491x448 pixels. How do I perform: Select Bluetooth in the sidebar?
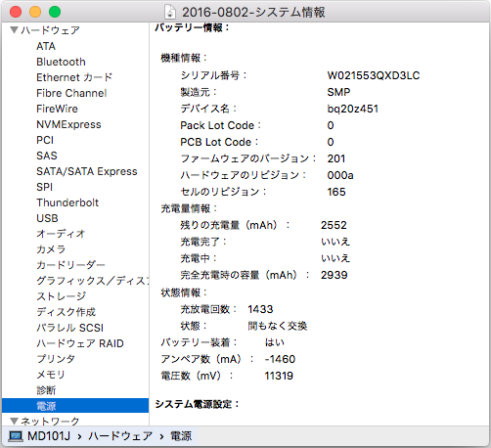(x=61, y=62)
